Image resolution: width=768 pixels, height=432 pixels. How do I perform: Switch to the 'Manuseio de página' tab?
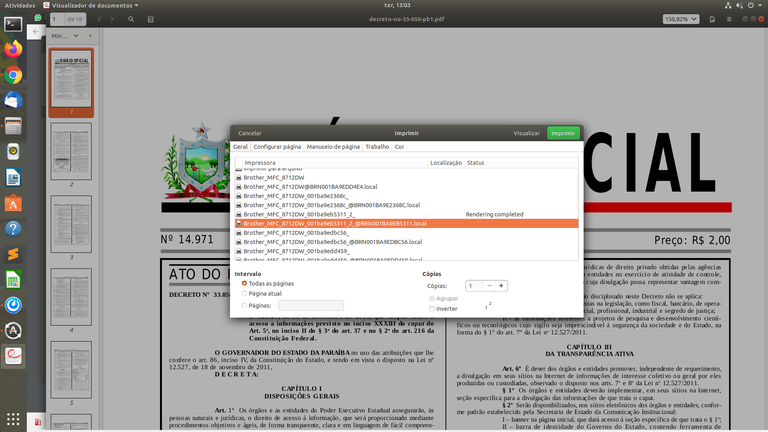tap(333, 146)
